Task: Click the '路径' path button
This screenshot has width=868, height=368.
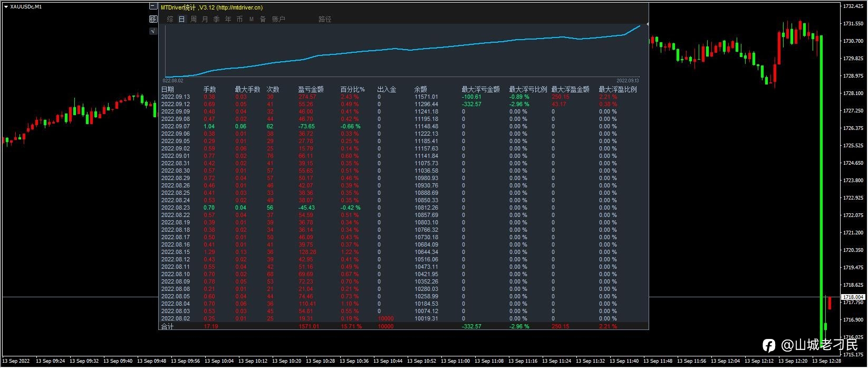Action: point(325,19)
